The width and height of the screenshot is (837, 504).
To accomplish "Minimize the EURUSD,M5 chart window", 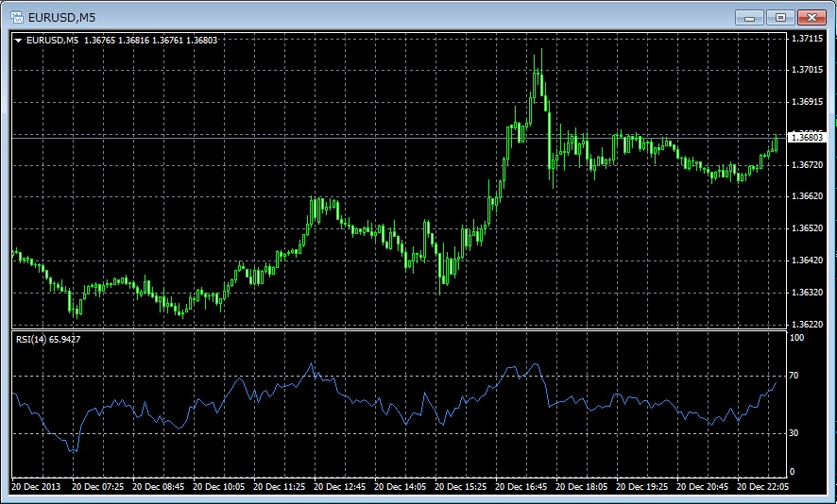I will point(750,17).
